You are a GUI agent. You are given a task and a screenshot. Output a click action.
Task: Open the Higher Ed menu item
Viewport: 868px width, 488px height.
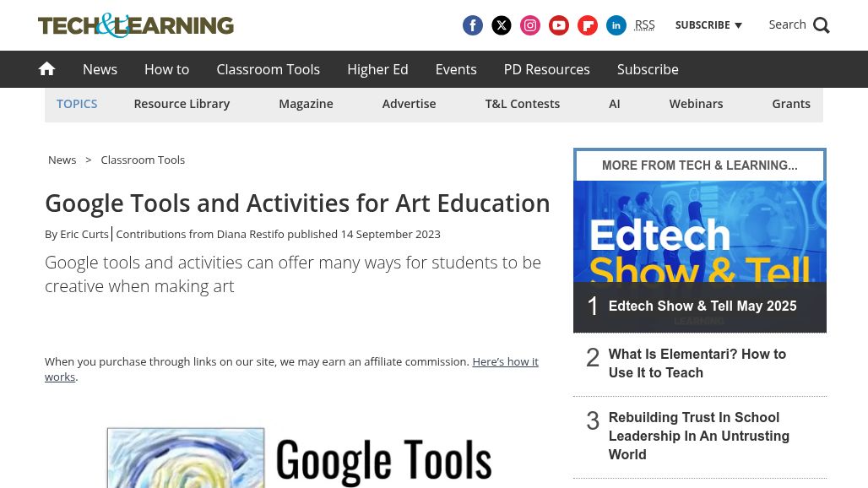tap(377, 69)
